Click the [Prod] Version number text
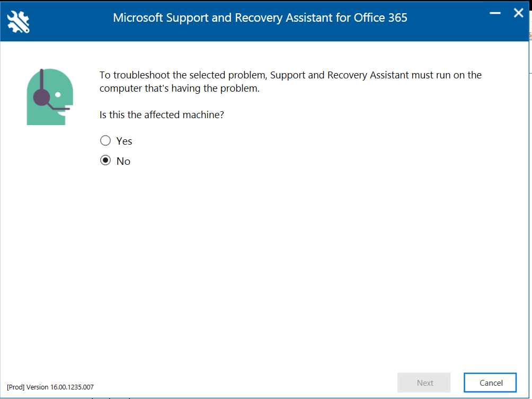The width and height of the screenshot is (532, 399). tap(50, 387)
